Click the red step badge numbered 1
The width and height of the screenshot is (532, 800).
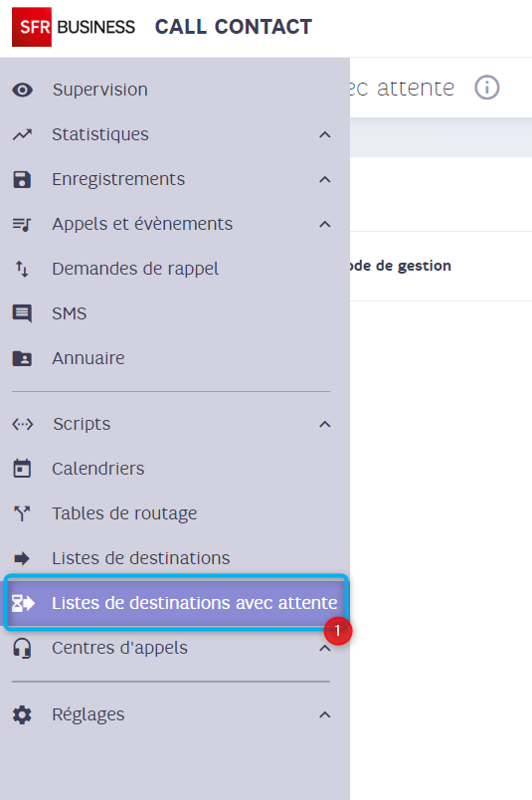click(338, 631)
